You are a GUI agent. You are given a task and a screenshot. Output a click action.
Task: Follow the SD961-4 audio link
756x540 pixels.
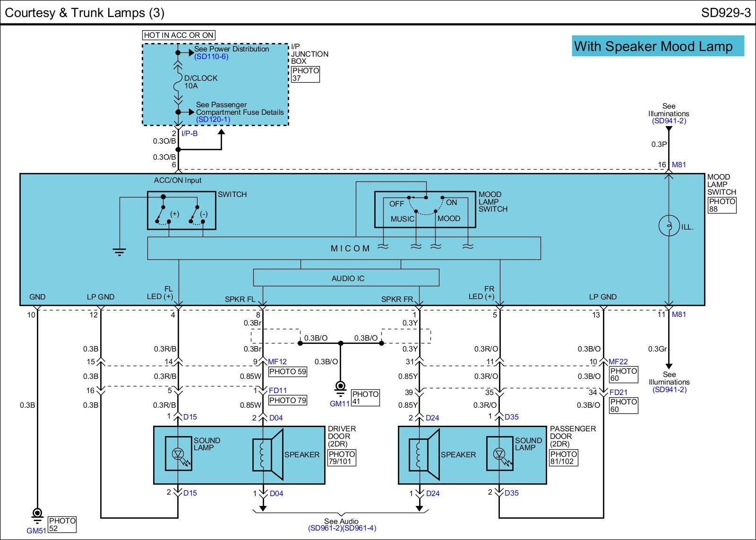tap(360, 528)
